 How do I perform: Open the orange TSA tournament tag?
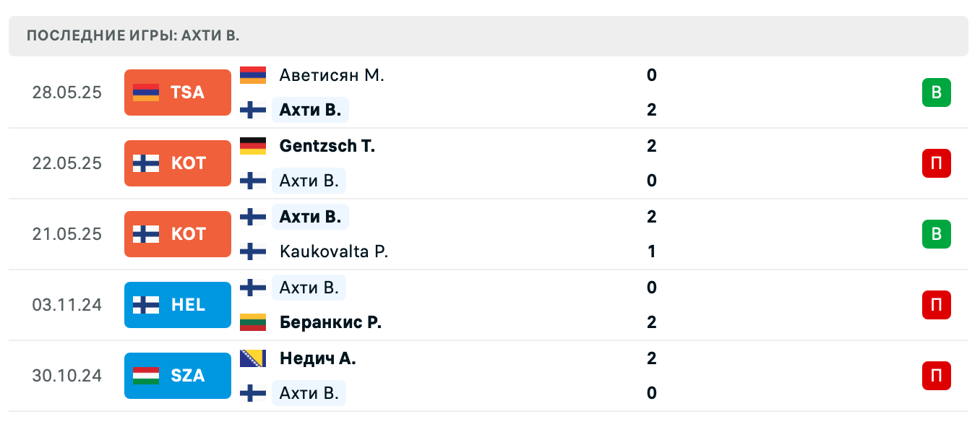[178, 92]
